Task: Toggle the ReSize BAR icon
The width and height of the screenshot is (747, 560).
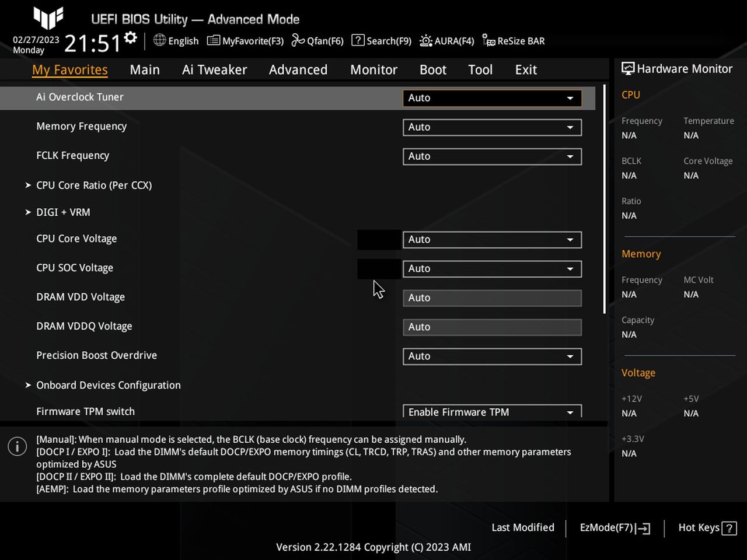Action: click(488, 40)
